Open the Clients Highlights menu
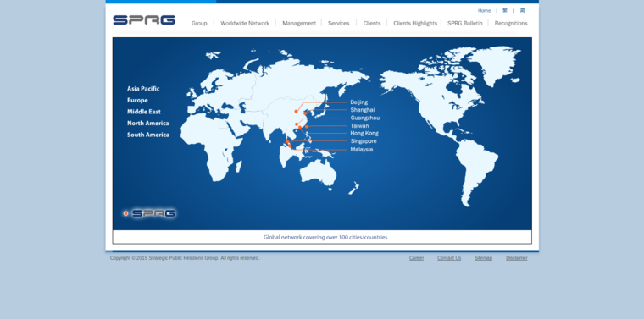Image resolution: width=644 pixels, height=319 pixels. coord(415,24)
